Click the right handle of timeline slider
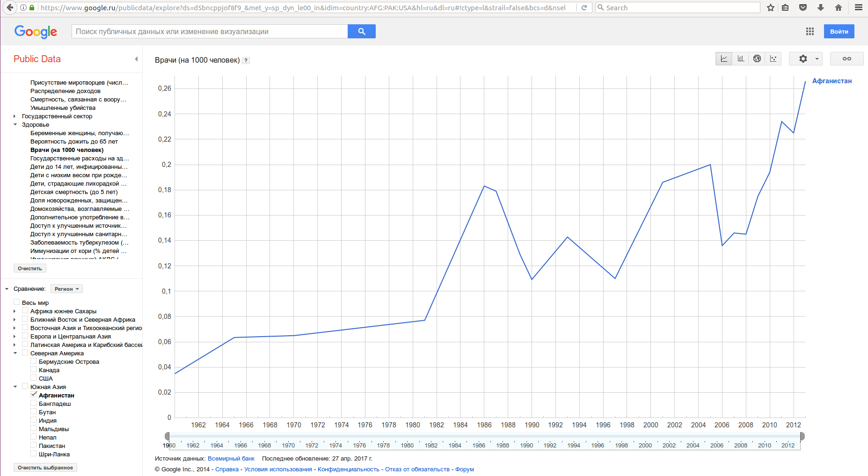868x476 pixels. click(x=802, y=436)
